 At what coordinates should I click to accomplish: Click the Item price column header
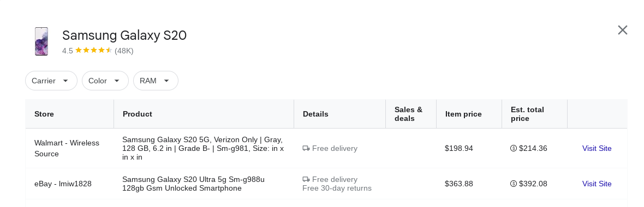coord(463,114)
